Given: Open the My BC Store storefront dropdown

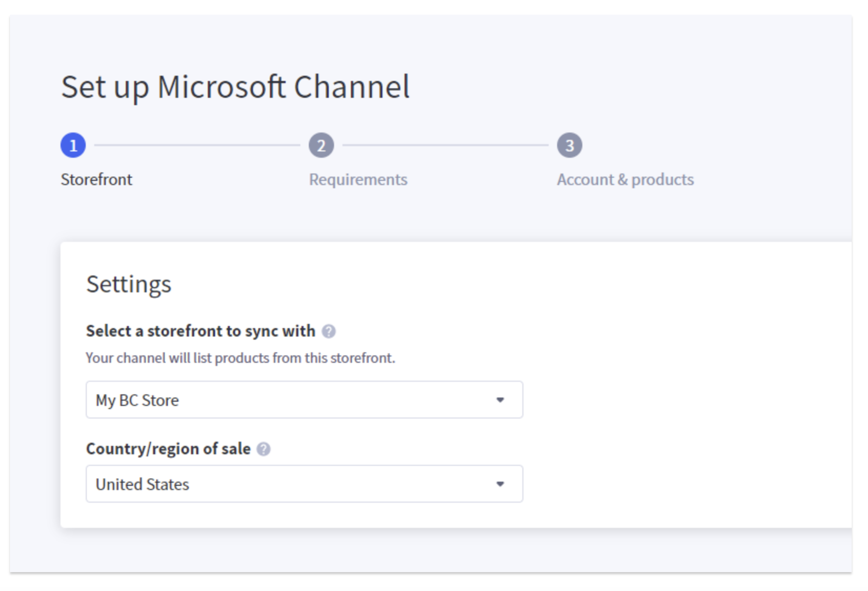Looking at the screenshot, I should coord(305,400).
